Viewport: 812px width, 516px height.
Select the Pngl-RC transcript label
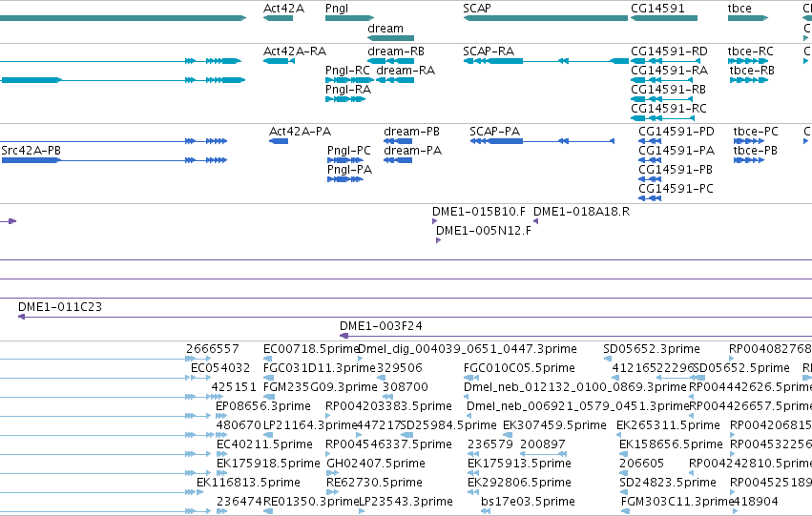pos(347,71)
